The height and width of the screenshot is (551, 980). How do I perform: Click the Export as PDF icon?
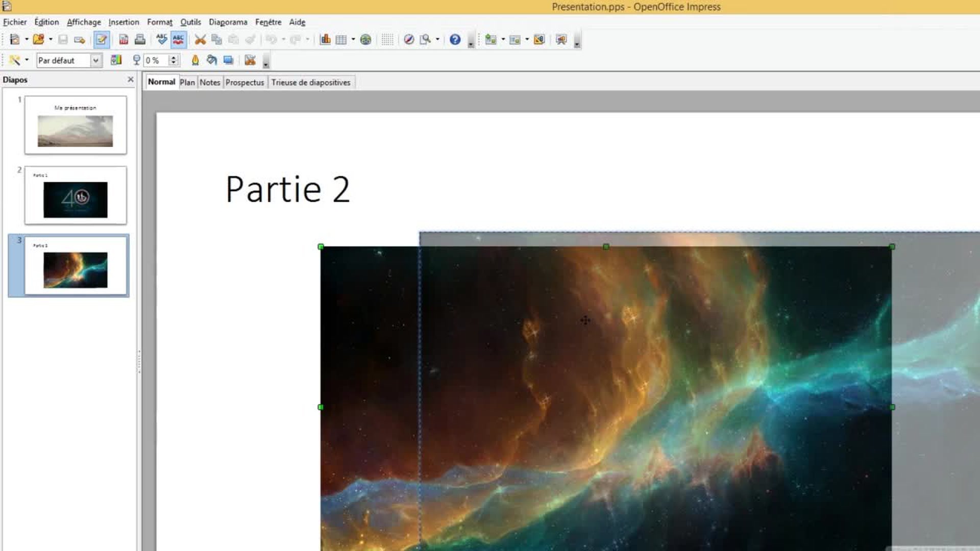click(x=124, y=40)
